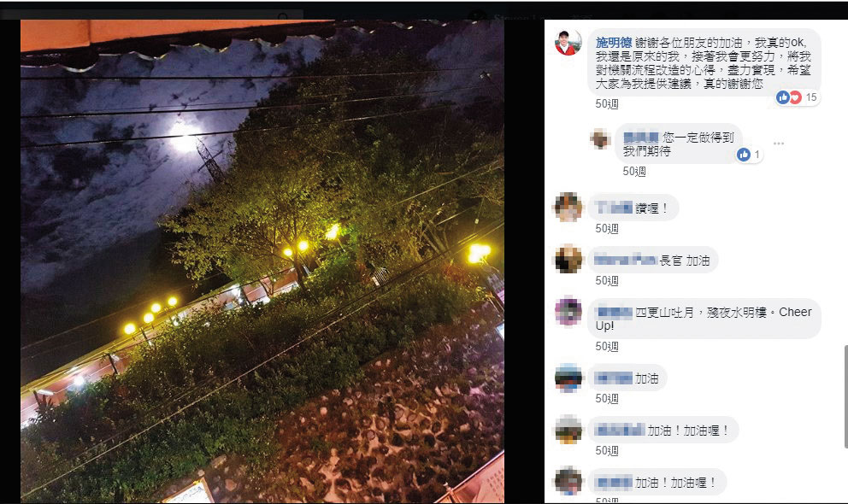Open the three-dot menu beside 您一定做得到 reply
The height and width of the screenshot is (504, 848).
(778, 144)
